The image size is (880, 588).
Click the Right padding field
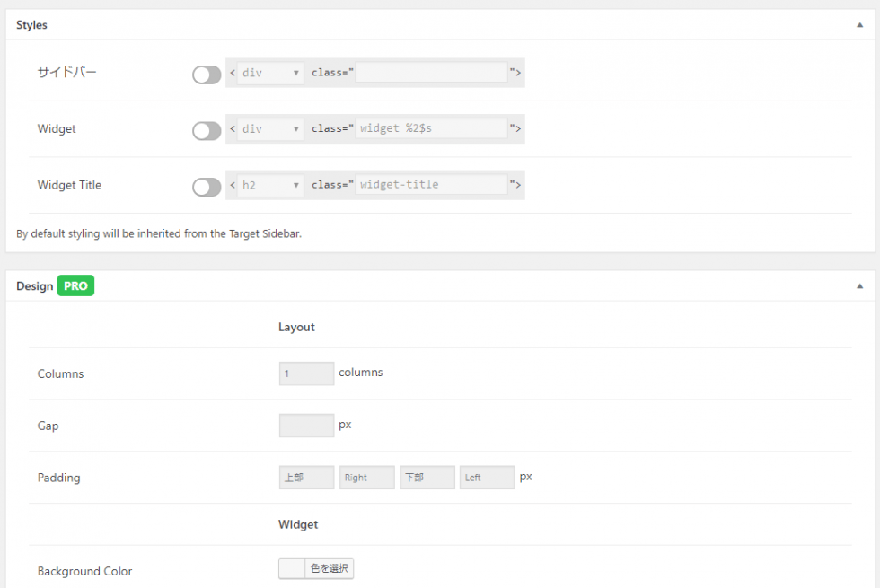(366, 478)
